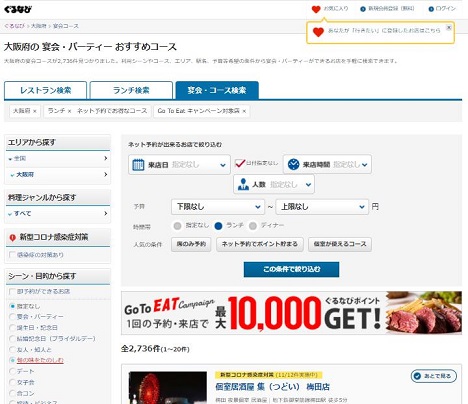Click この条件で絞り込む search button
The height and width of the screenshot is (404, 468).
tap(291, 269)
